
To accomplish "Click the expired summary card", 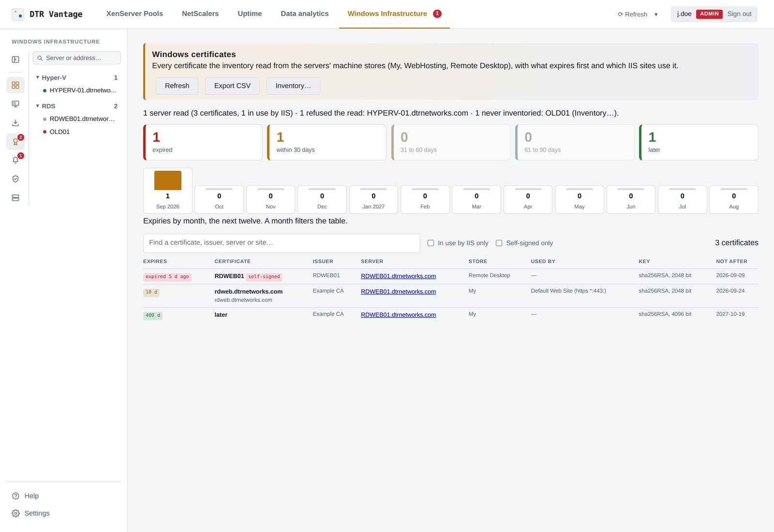I will click(203, 143).
